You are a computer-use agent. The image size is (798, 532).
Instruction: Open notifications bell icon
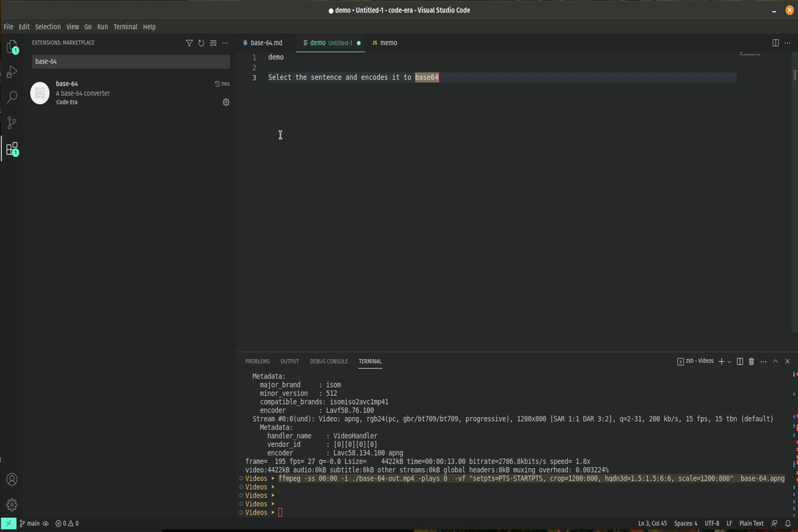pyautogui.click(x=788, y=523)
